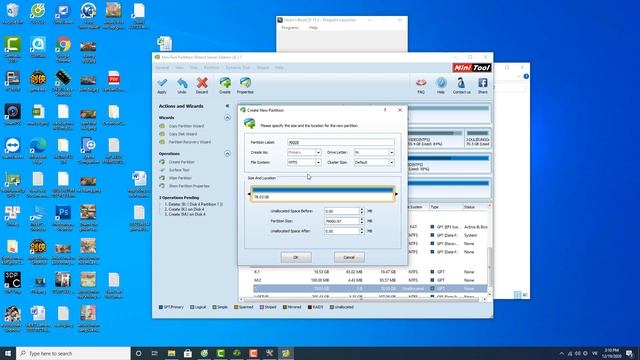
Task: Open Microsoft Store from the taskbar
Action: click(188, 353)
